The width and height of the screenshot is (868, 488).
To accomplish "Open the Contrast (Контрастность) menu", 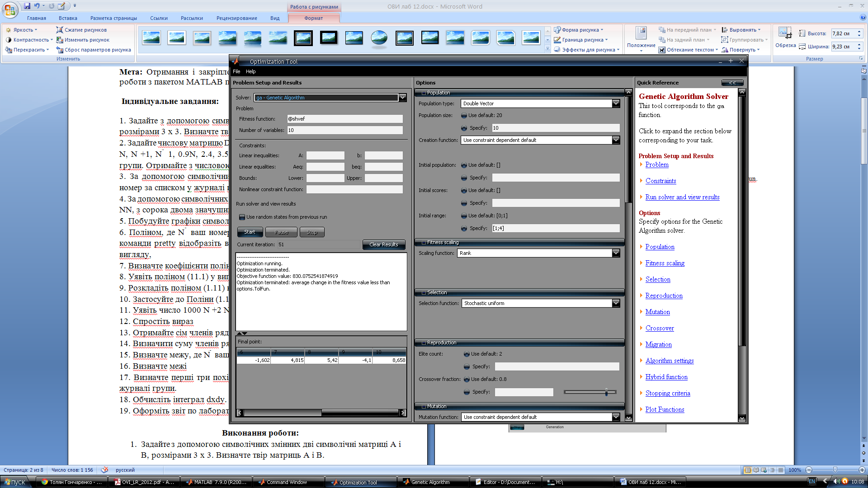I will (29, 40).
